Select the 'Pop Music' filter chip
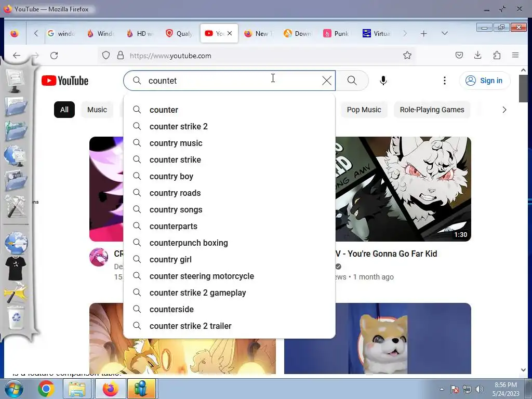Screen dimensions: 532x399 tap(364, 110)
